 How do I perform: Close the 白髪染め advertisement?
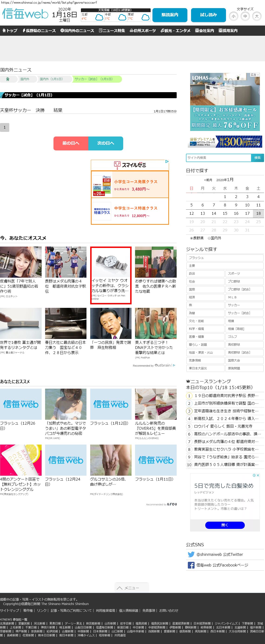tap(258, 475)
